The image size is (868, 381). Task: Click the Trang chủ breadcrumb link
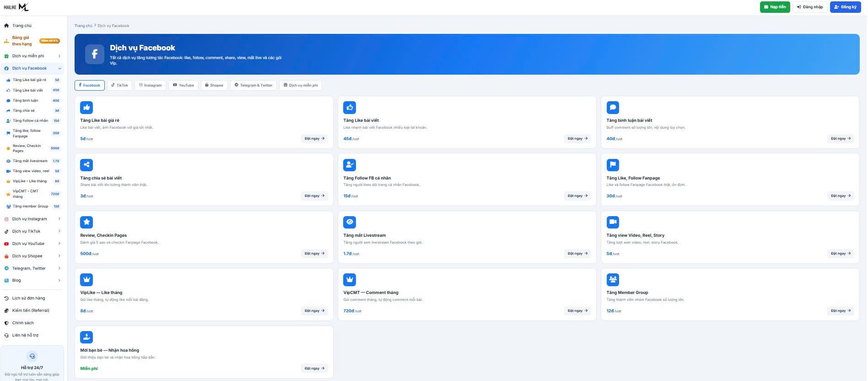coord(83,26)
